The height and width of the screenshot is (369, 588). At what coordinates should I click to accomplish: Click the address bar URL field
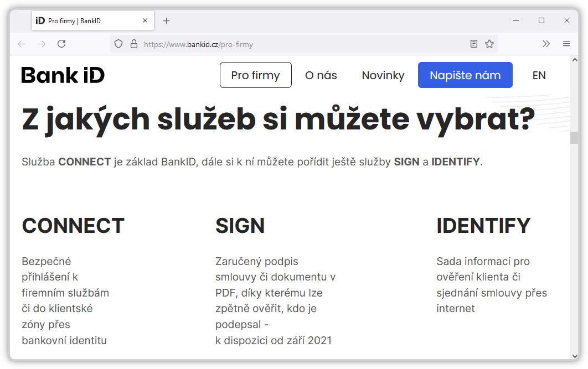(299, 44)
